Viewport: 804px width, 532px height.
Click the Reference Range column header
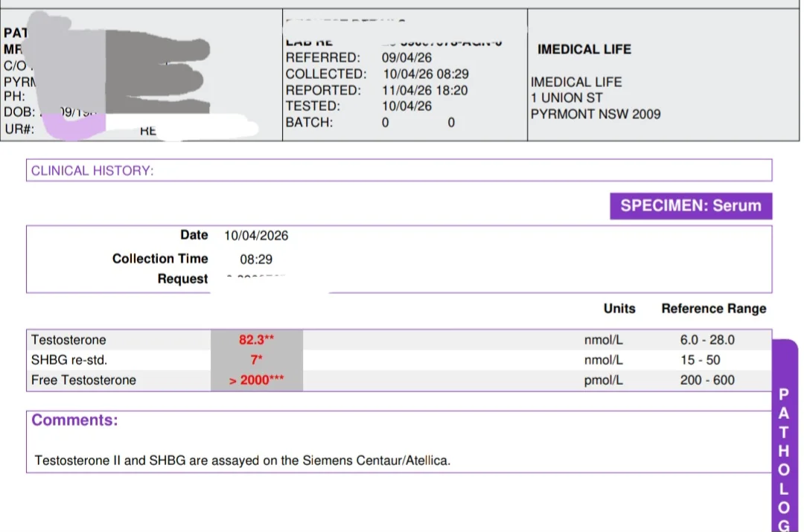point(713,309)
